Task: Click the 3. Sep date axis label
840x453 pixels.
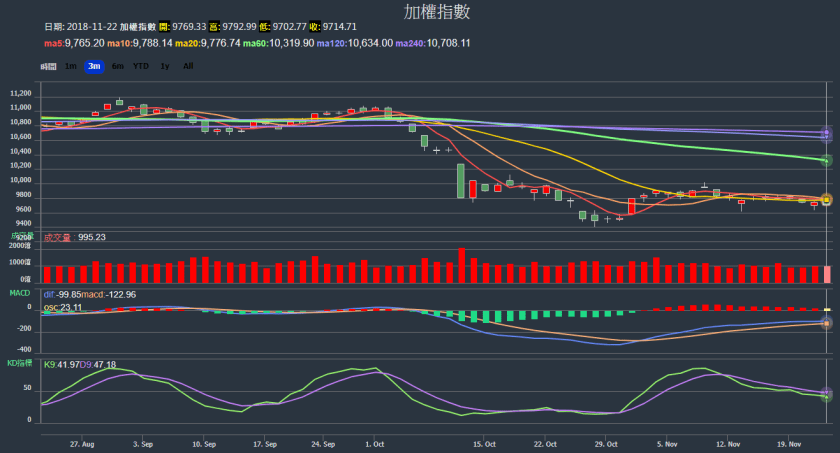Action: click(142, 441)
